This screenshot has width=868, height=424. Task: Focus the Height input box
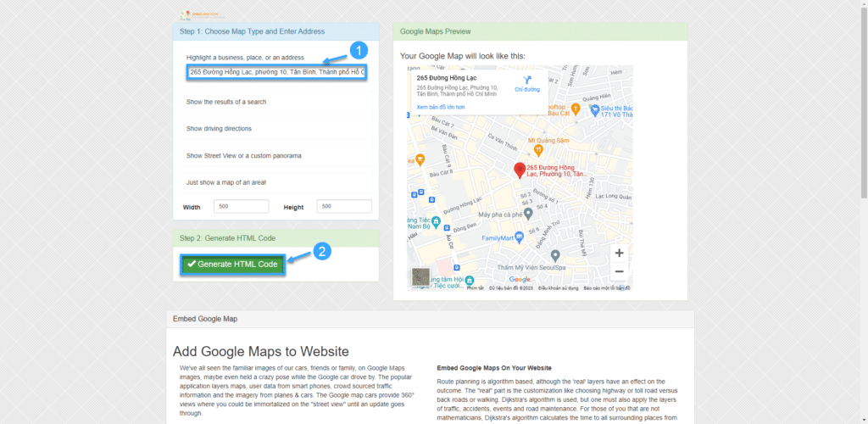point(343,207)
